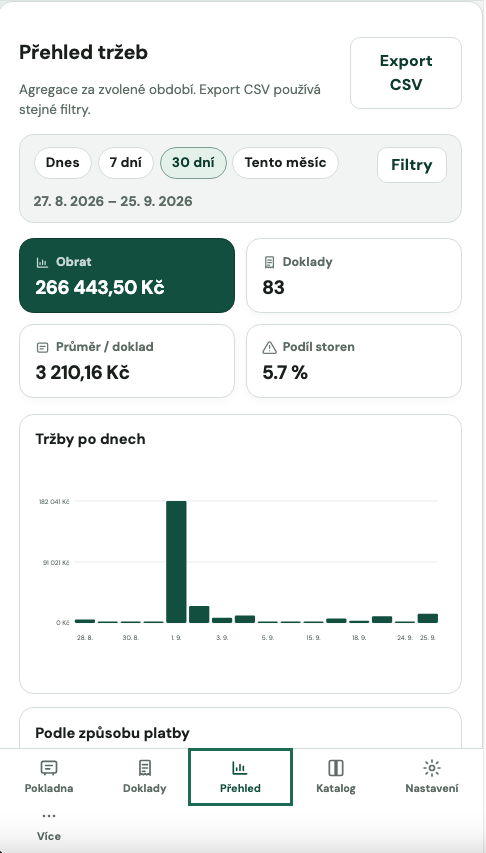Click the Tržby po dnech heading

tap(90, 439)
